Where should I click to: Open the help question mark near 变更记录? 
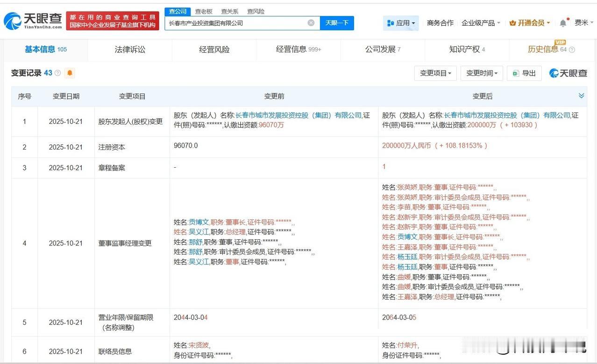pyautogui.click(x=57, y=72)
